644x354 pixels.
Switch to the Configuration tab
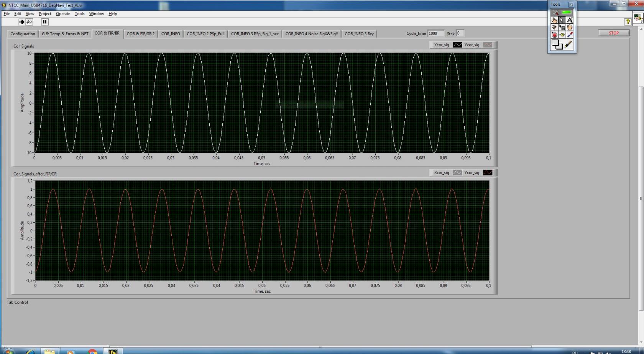click(x=23, y=34)
